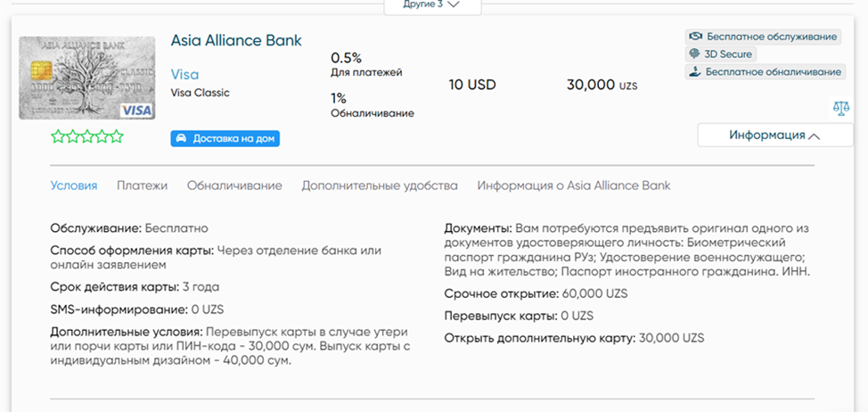Click the Бесплатное обслуживание badge
The image size is (868, 412).
tap(764, 37)
